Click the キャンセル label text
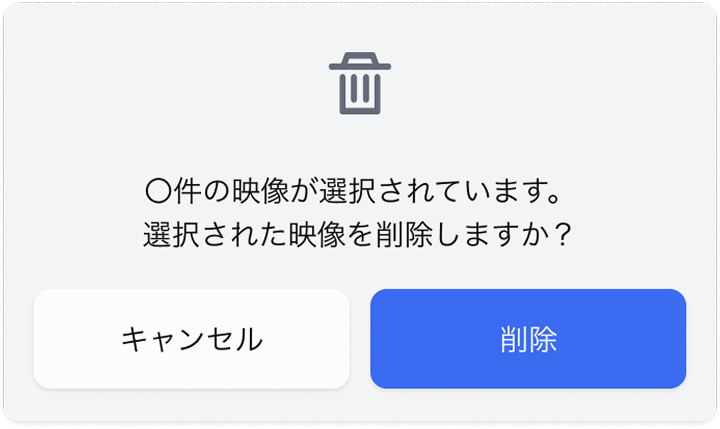 [x=192, y=339]
